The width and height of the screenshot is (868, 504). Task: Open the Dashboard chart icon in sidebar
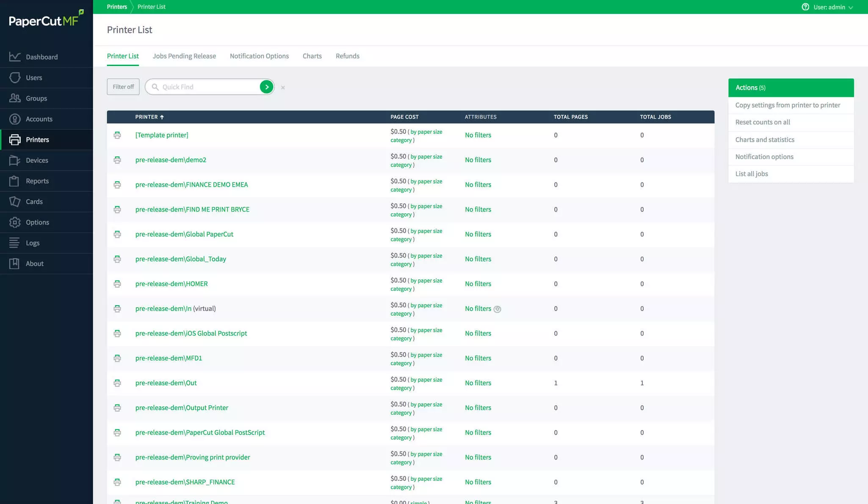click(x=15, y=57)
